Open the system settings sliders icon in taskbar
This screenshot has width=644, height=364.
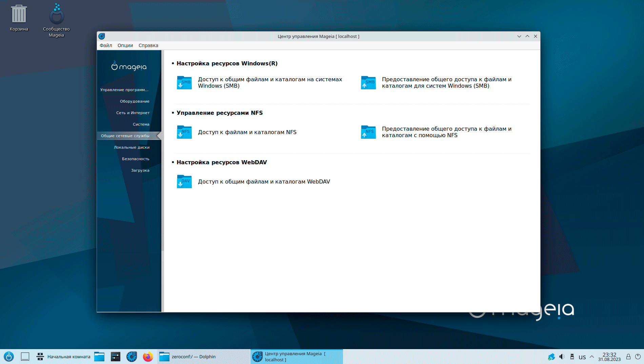[116, 357]
